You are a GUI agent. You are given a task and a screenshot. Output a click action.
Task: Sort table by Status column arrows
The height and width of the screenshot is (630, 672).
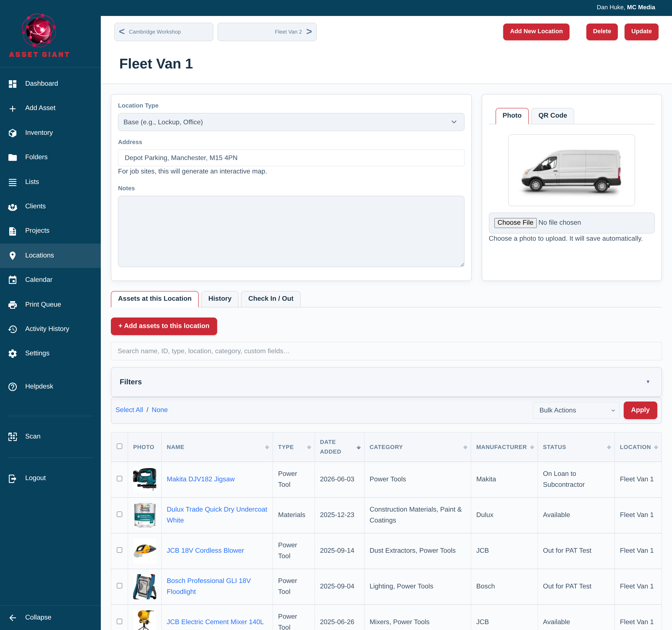(609, 447)
